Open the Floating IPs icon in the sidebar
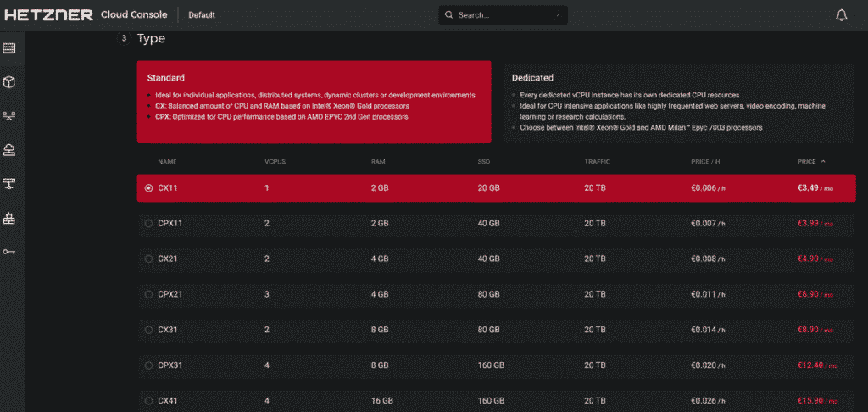Image resolution: width=868 pixels, height=412 pixels. [x=9, y=184]
